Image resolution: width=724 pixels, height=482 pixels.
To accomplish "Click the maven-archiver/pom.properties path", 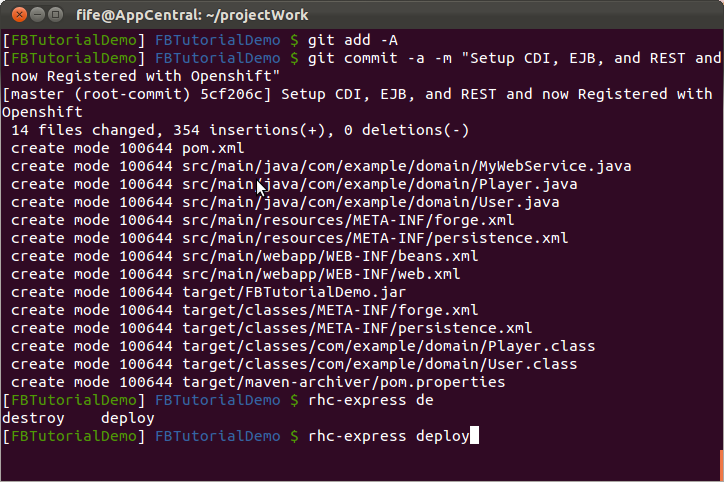I will coord(344,382).
